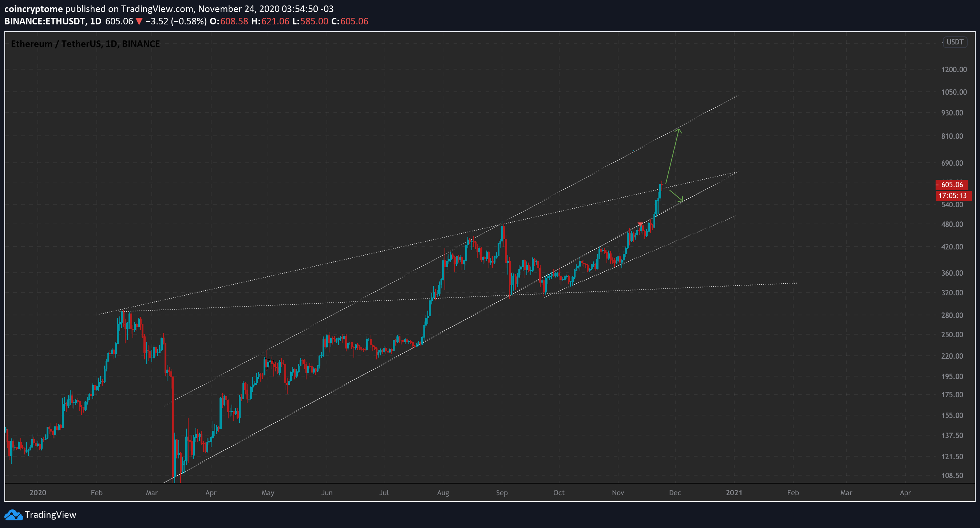Click the O:608.58 open value
980x528 pixels.
229,21
